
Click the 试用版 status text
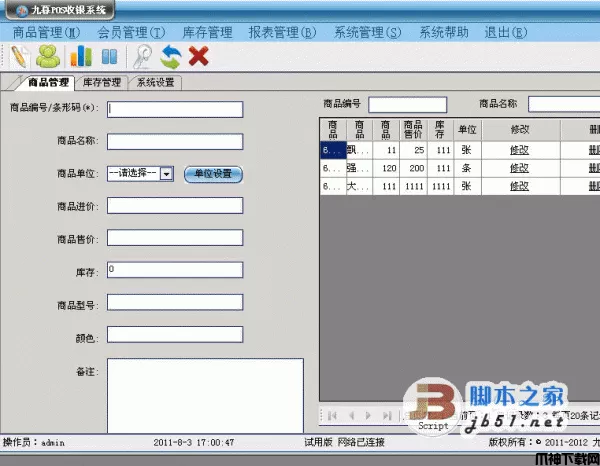318,443
